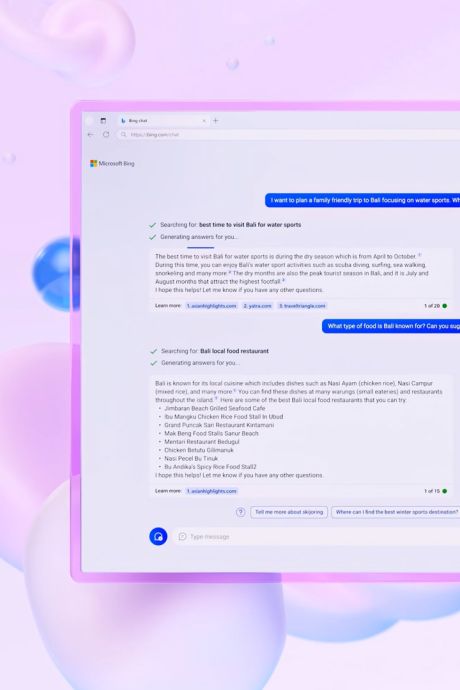
Task: Go back with the browser back arrow
Action: tap(91, 135)
